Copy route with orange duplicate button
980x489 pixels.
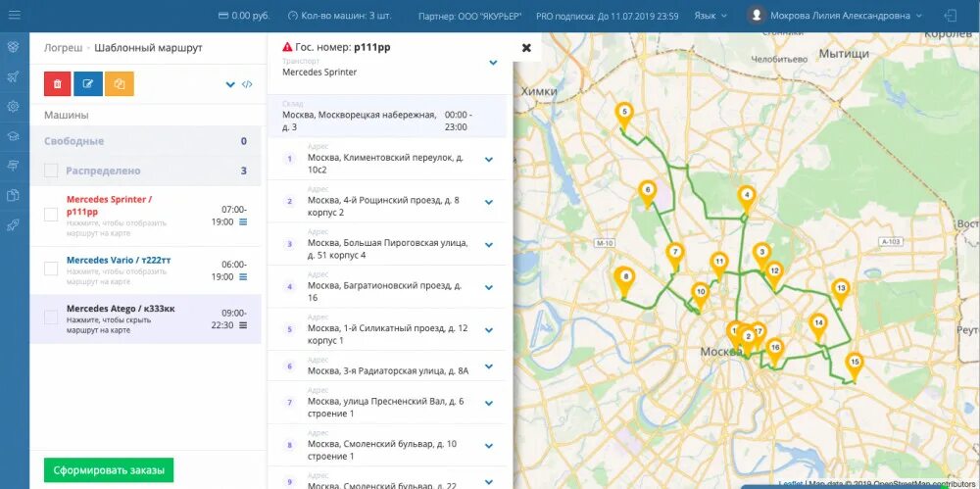[120, 84]
